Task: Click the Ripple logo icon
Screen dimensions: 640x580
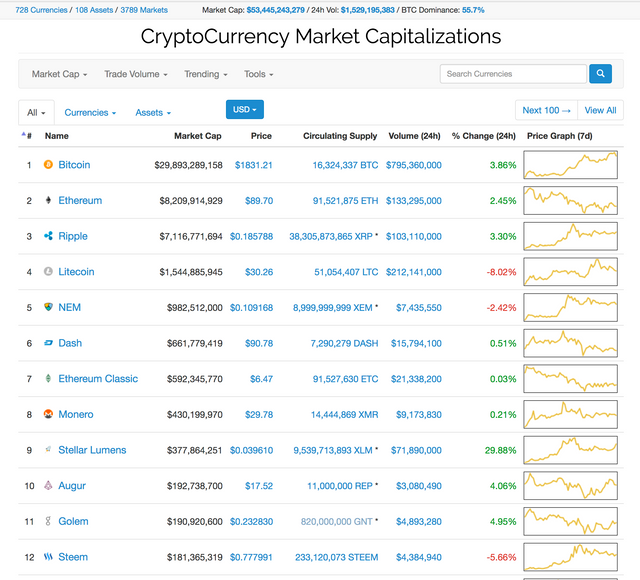Action: click(x=48, y=236)
